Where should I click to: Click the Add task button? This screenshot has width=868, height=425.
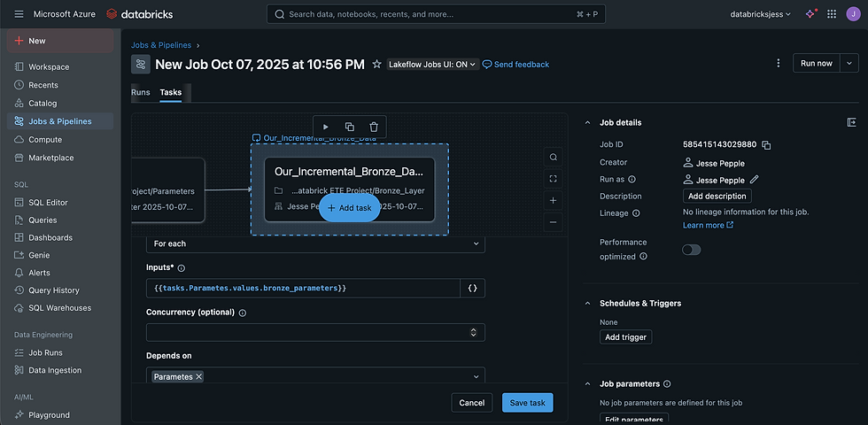350,208
